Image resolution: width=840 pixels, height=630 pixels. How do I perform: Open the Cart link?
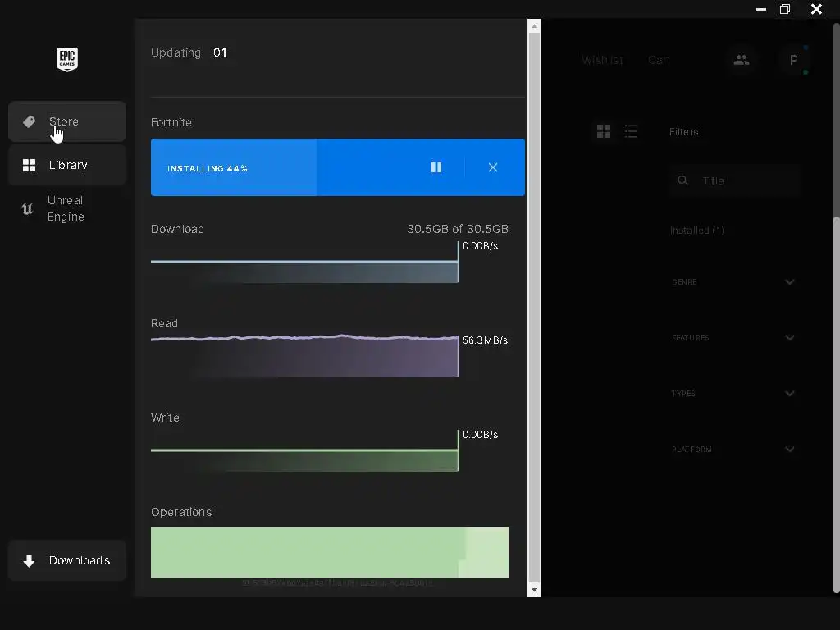pyautogui.click(x=659, y=60)
